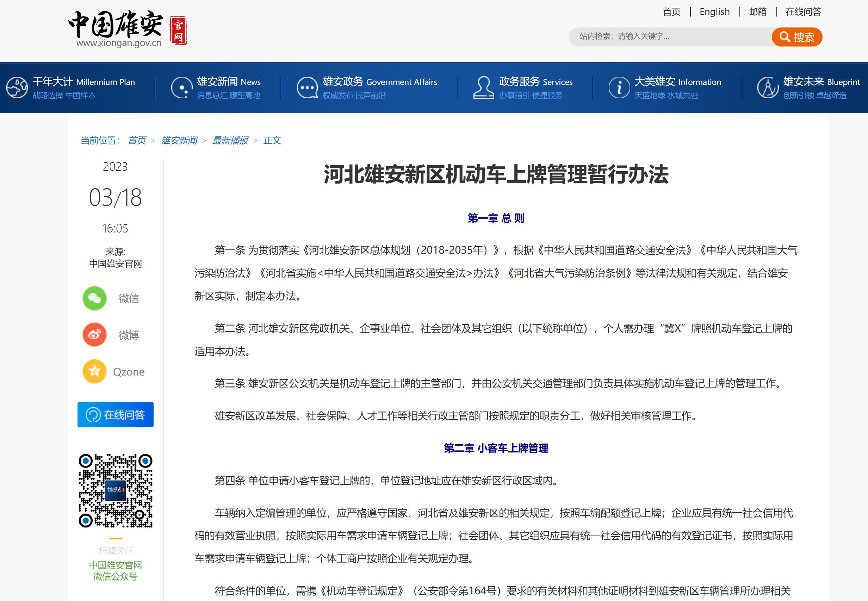Screen dimensions: 868x601
Task: Click the person icon beside 政务服务 Services
Action: point(484,87)
